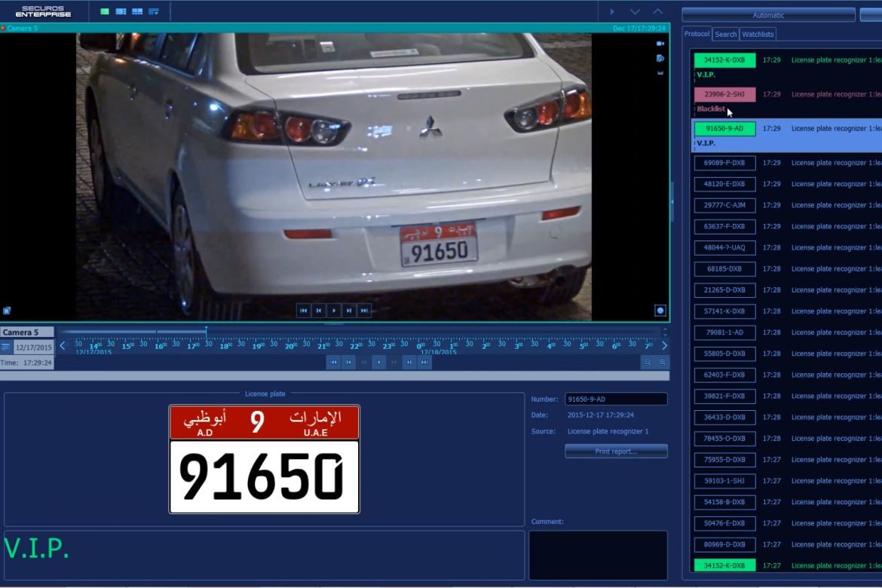
Task: Open the Search tab
Action: click(x=725, y=34)
